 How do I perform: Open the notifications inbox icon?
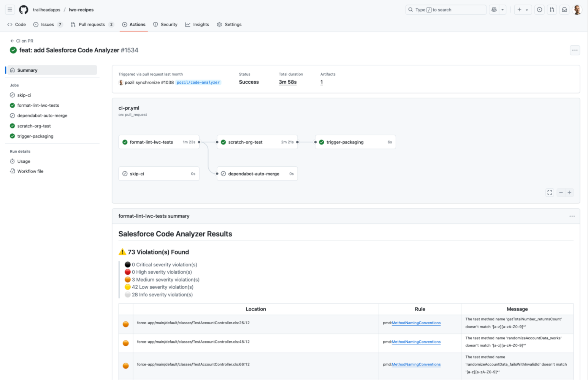pos(564,9)
